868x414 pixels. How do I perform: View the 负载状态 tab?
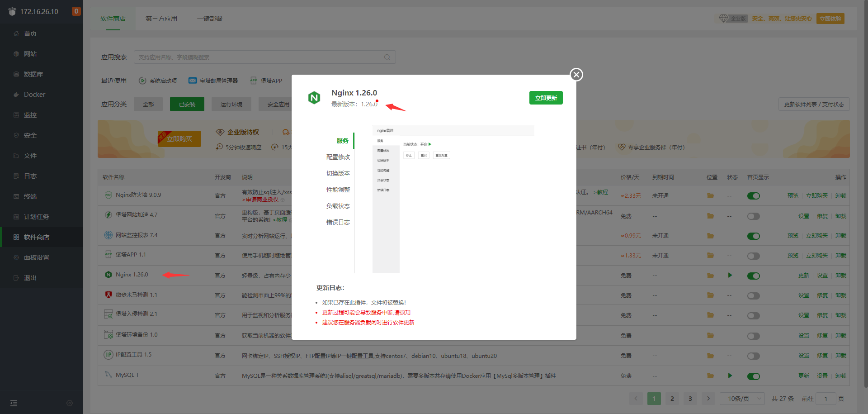pyautogui.click(x=338, y=206)
